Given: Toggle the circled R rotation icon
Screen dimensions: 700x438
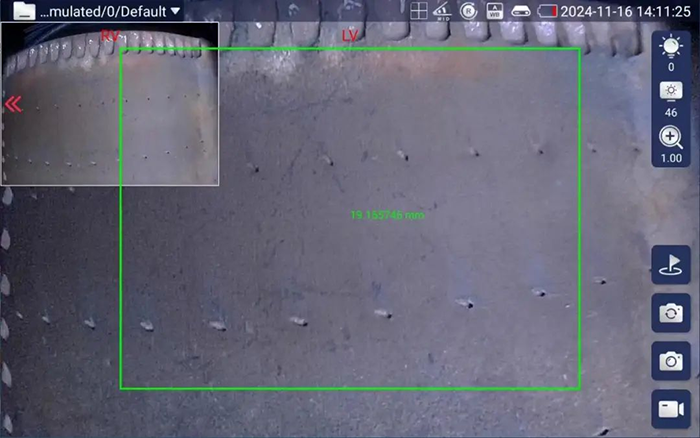Looking at the screenshot, I should coord(468,11).
